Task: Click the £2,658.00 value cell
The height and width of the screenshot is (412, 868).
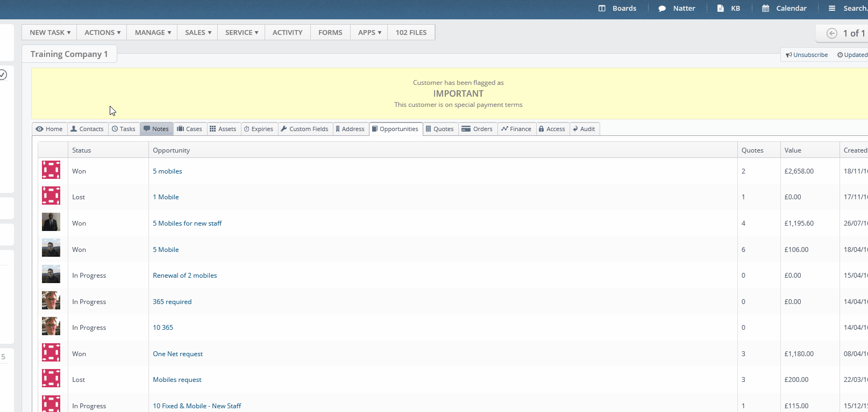Action: coord(799,171)
